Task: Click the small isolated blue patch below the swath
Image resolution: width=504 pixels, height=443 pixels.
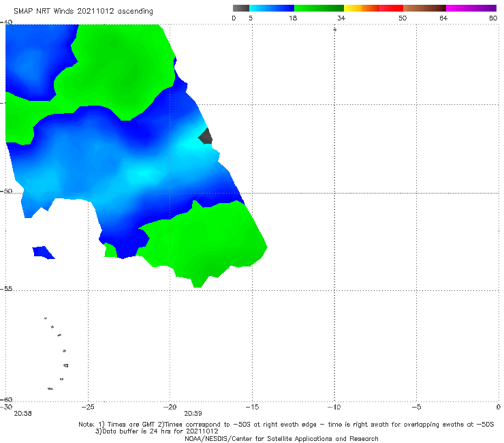Action: 43,253
